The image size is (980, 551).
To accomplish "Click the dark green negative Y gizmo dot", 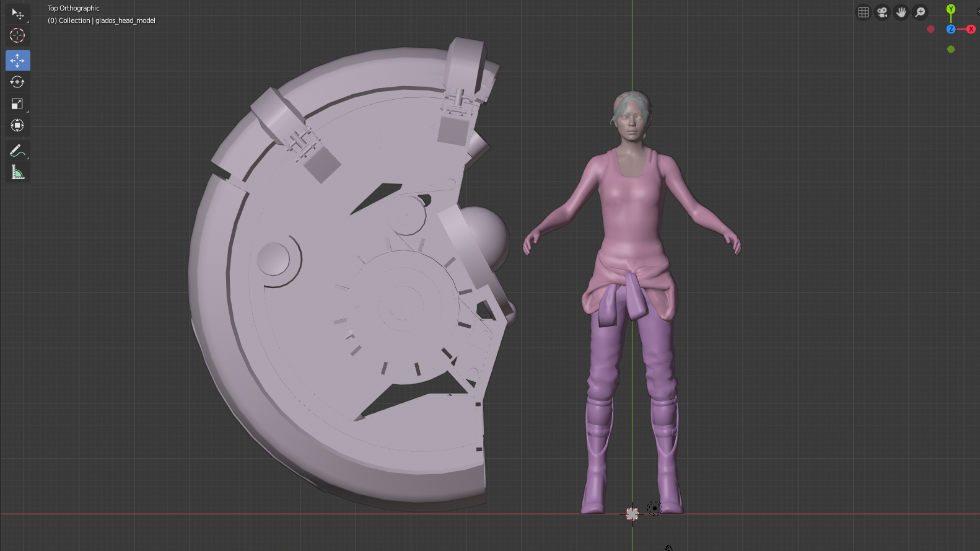I will tap(951, 49).
